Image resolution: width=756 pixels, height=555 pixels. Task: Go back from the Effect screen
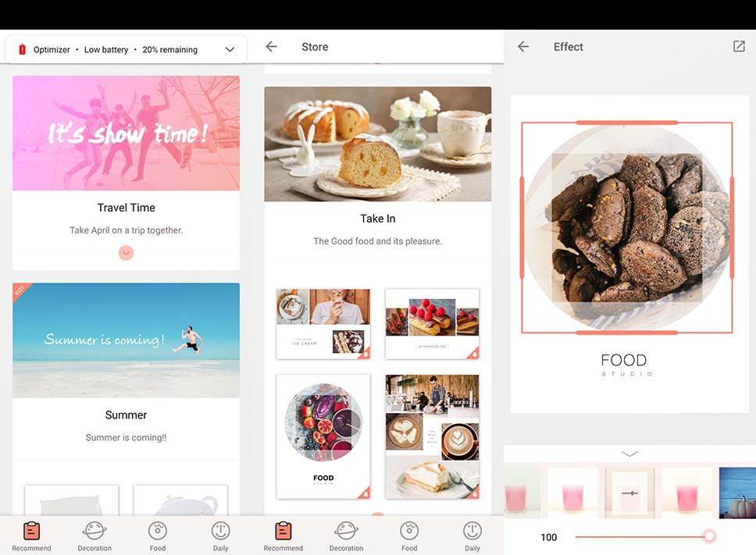pyautogui.click(x=523, y=46)
